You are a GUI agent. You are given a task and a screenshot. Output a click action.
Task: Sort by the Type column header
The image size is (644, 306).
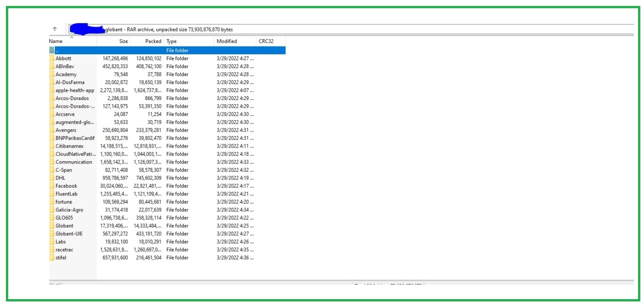(x=171, y=41)
